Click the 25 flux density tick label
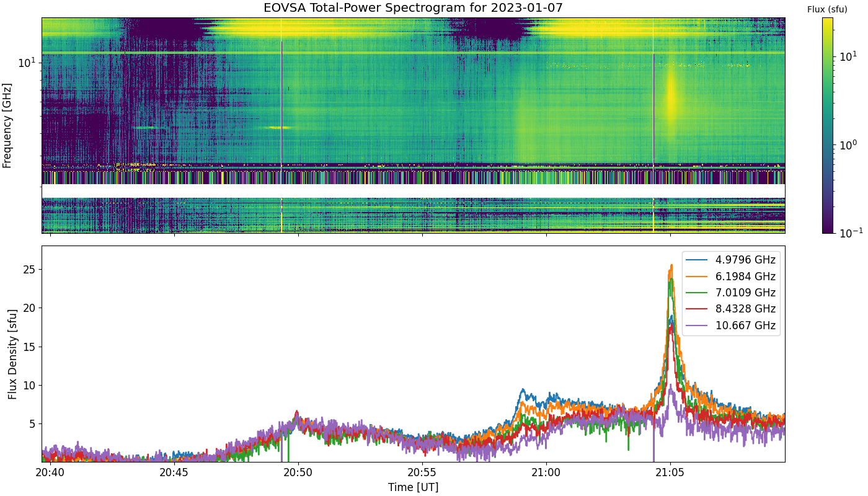The image size is (868, 496). 29,270
